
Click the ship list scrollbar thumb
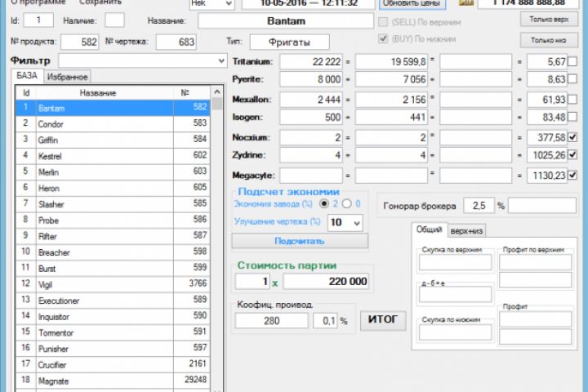[217, 104]
